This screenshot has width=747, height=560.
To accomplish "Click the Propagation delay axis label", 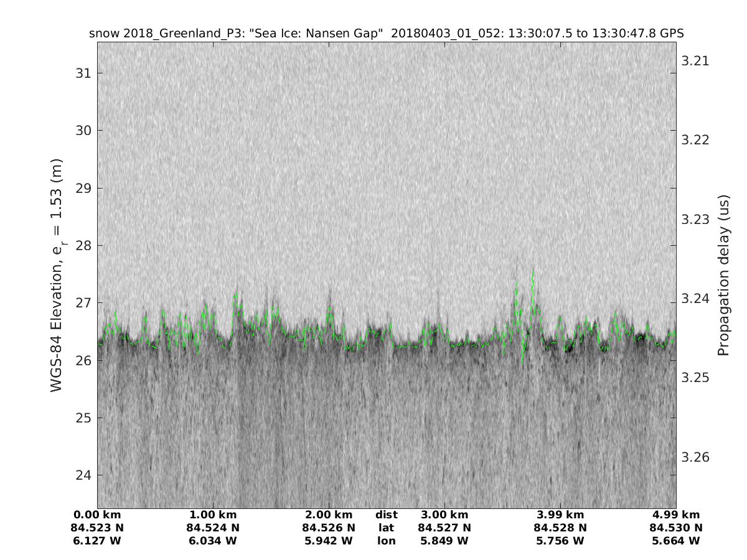I will coord(723,275).
